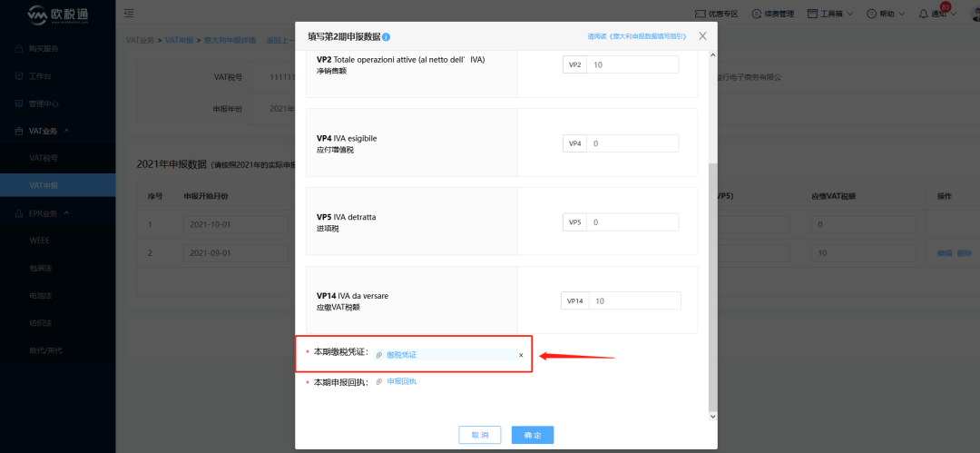Open the WEEE sidebar item
Screen dimensions: 980x453
click(40, 240)
